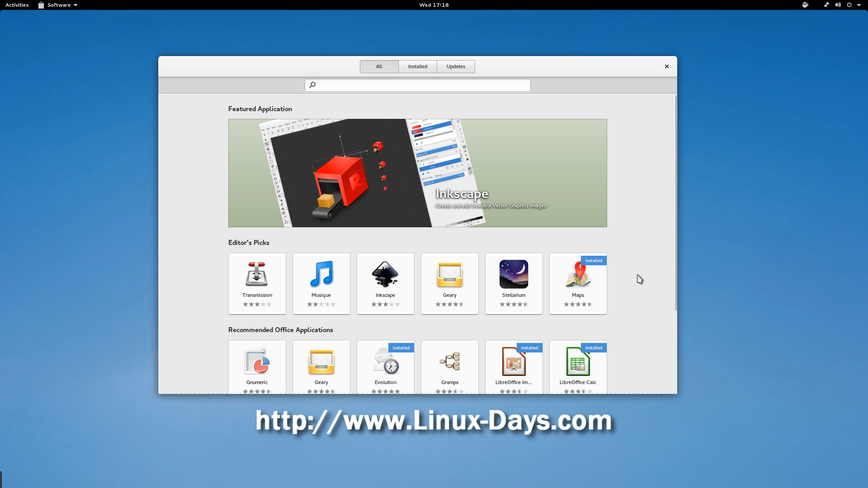
Task: Click the Inkscape title on banner
Action: [462, 194]
